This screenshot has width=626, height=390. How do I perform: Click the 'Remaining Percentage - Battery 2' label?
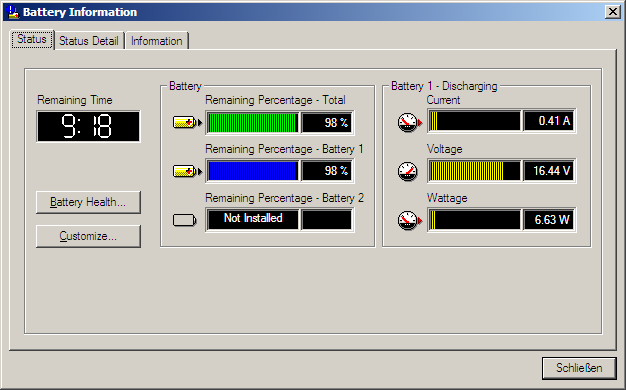click(284, 198)
